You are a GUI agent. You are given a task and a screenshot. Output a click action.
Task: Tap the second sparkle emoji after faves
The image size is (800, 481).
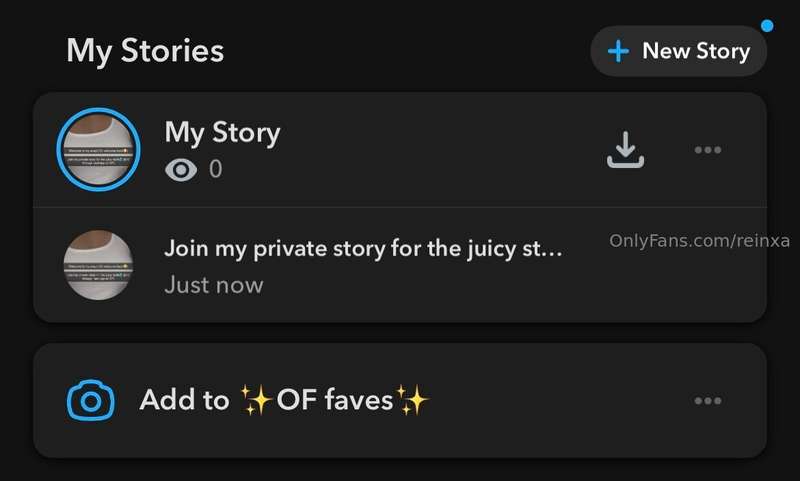[412, 400]
